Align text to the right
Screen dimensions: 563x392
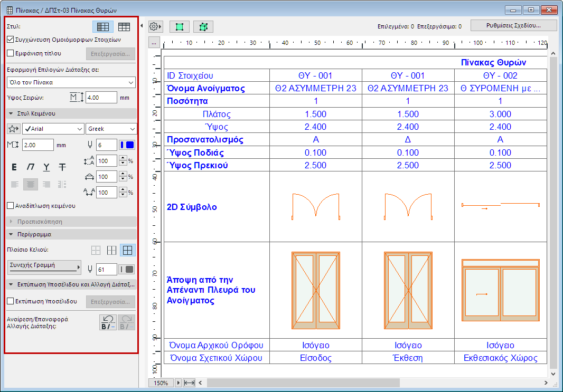pyautogui.click(x=46, y=184)
